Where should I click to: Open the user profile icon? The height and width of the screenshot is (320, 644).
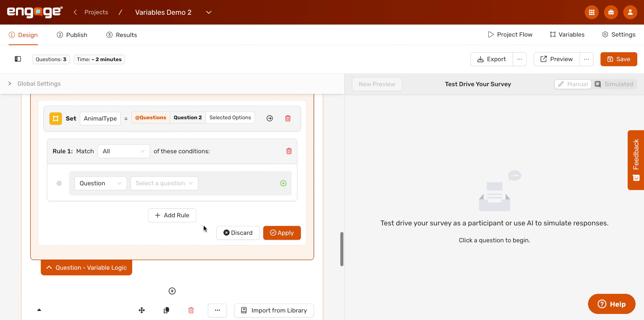click(630, 12)
